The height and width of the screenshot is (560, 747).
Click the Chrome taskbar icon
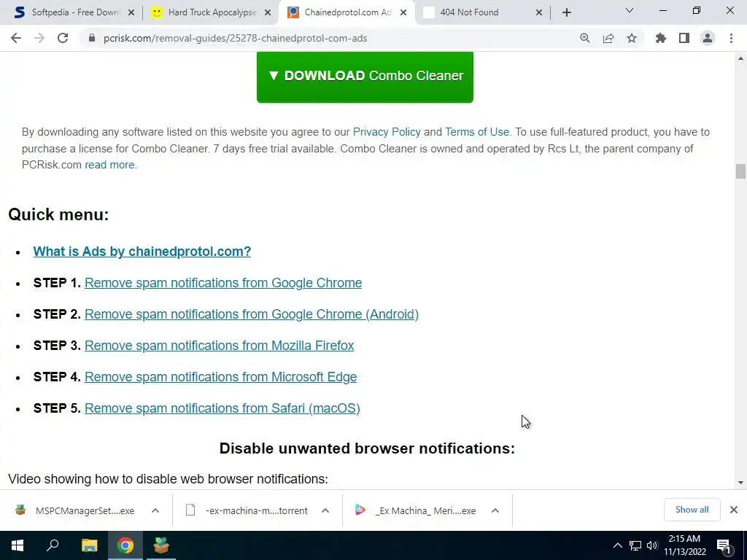coord(125,545)
